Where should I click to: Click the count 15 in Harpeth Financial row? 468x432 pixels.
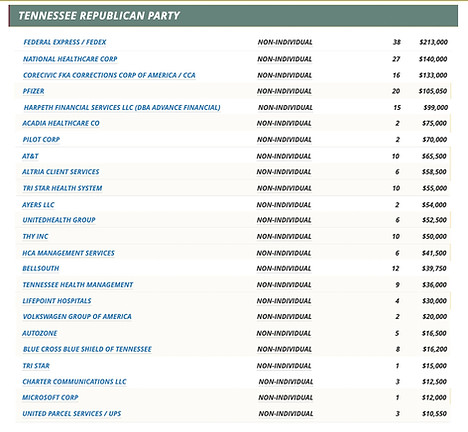(x=397, y=108)
